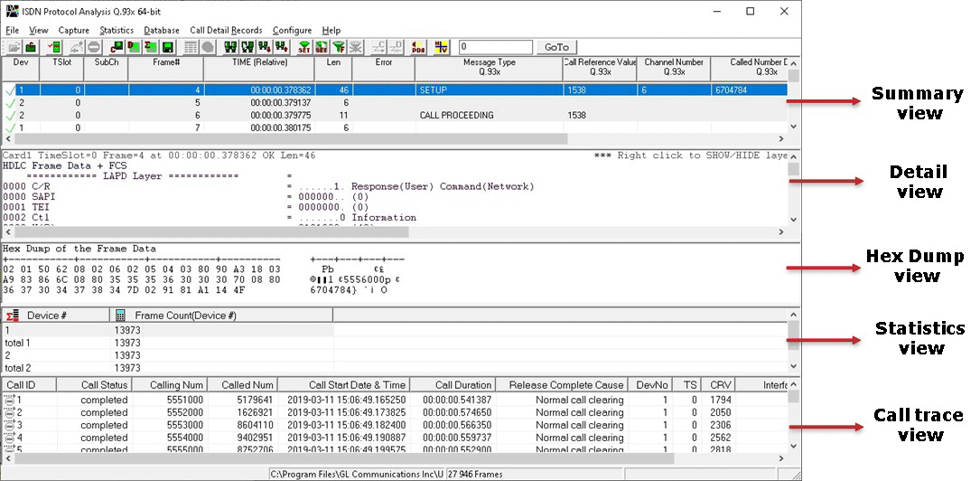The height and width of the screenshot is (481, 980).
Task: Select the CALL PROCEEDING message row
Action: coord(393,115)
